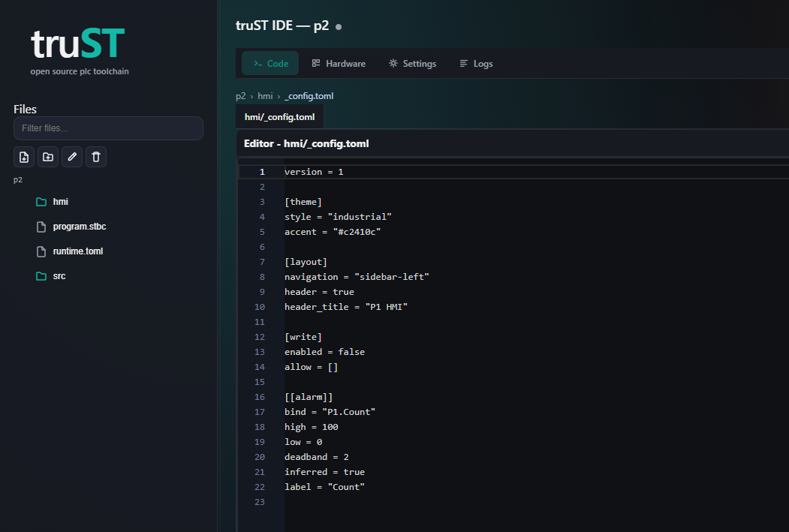
Task: Click the document icon beside program.stbc
Action: tap(41, 227)
